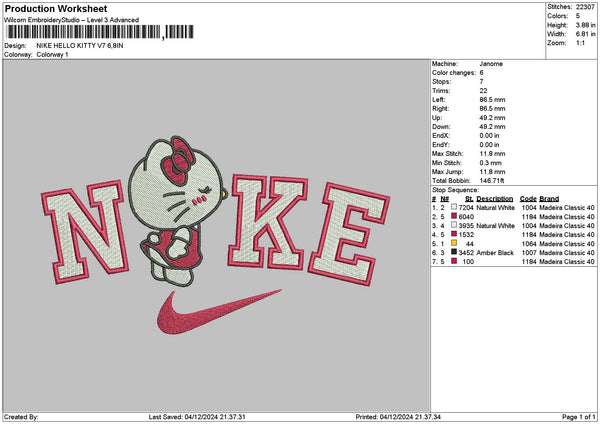The height and width of the screenshot is (424, 600).
Task: Click 'Last Saved: 04/12/2024 21.37.31' footer text
Action: (197, 417)
